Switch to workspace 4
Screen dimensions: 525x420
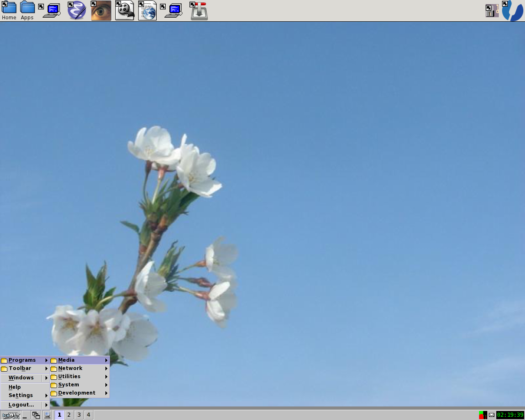click(89, 415)
